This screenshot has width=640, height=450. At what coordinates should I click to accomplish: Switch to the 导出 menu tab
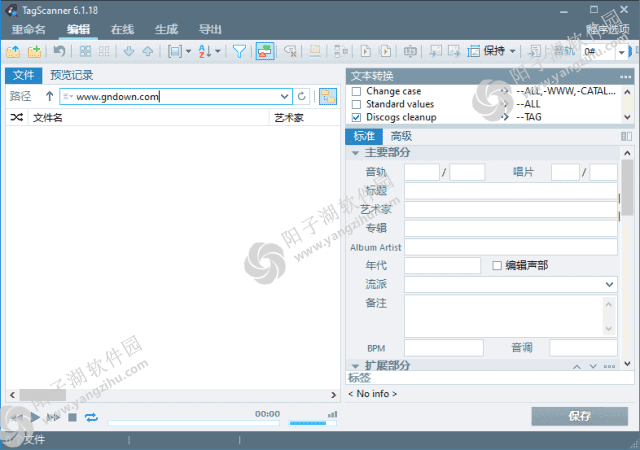tap(210, 30)
